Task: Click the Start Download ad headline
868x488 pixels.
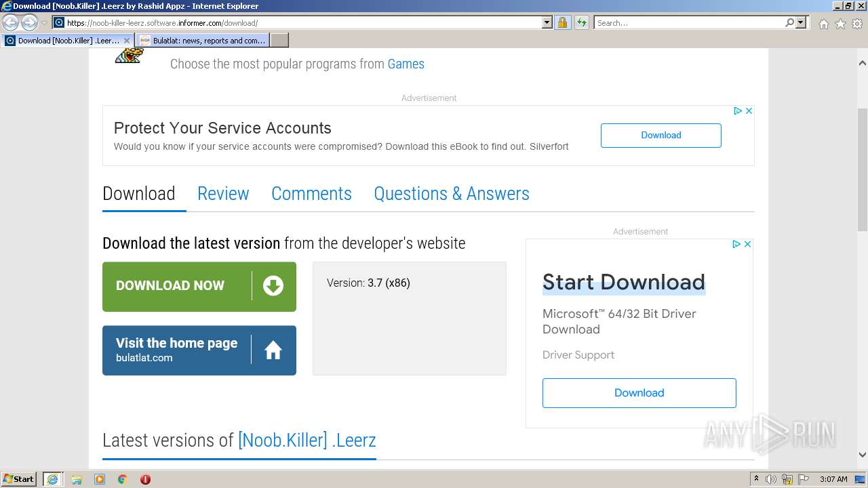Action: click(x=624, y=282)
